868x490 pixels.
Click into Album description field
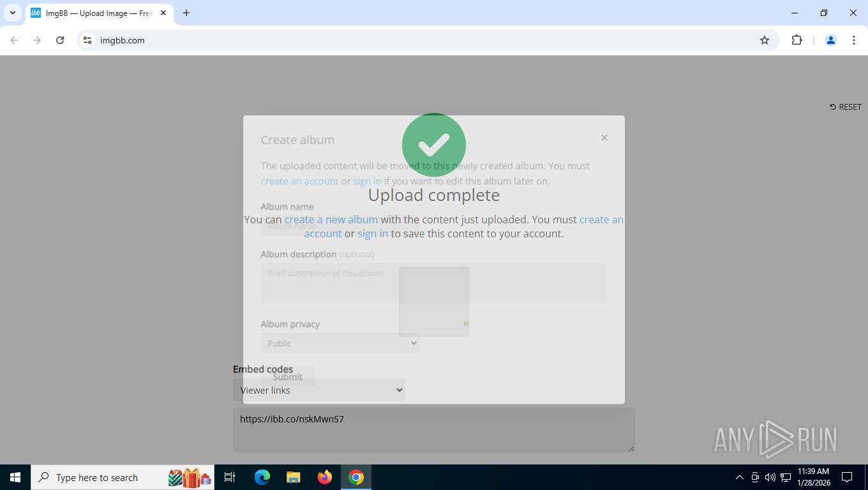point(434,283)
